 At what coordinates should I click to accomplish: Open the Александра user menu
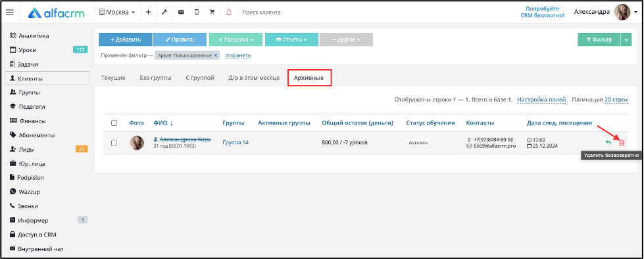click(x=592, y=12)
